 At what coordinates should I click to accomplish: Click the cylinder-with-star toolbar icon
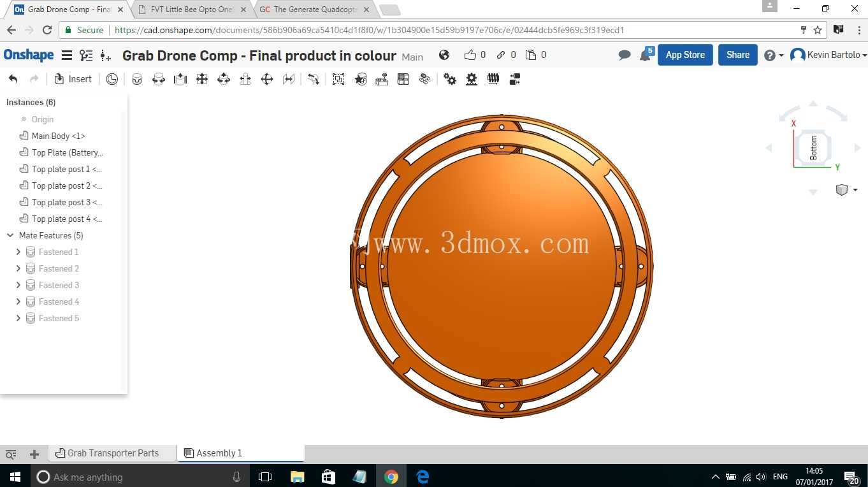[360, 79]
